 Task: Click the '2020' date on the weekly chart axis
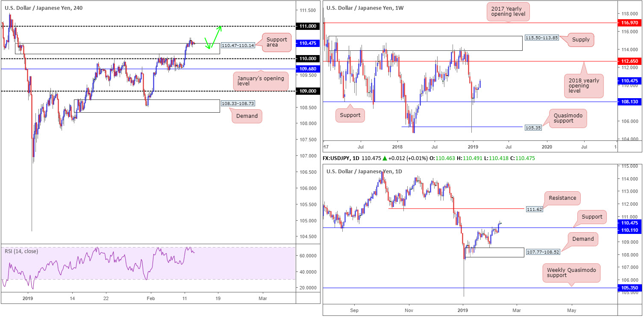(x=547, y=146)
